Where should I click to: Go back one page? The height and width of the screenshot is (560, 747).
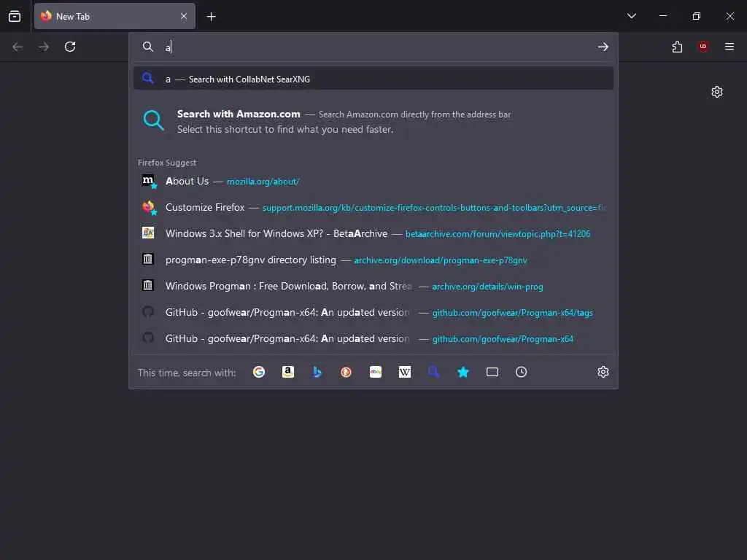tap(18, 47)
